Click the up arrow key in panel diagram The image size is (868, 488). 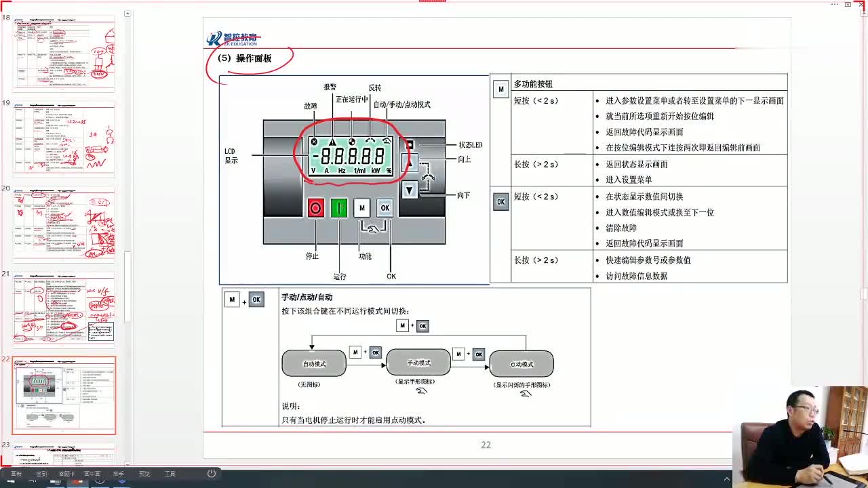click(410, 163)
